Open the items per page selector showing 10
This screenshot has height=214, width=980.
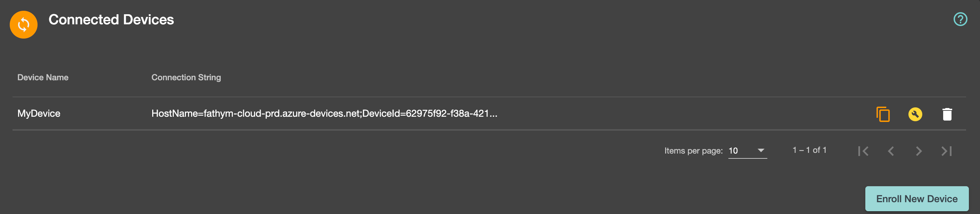(748, 150)
